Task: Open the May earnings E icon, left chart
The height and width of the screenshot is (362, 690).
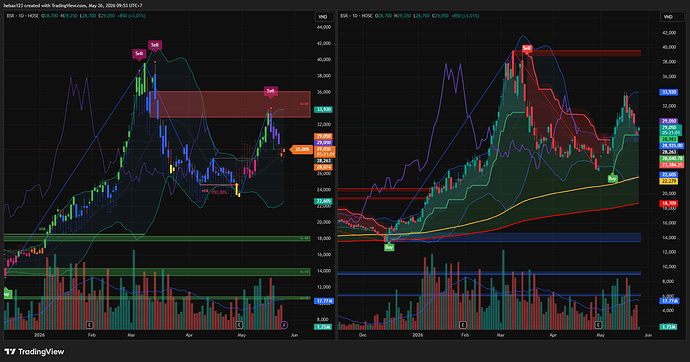Action: [239, 325]
